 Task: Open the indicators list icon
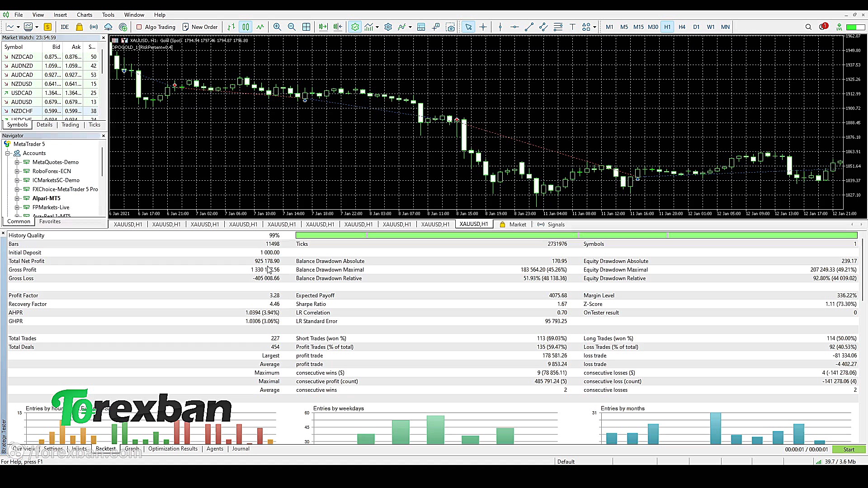click(x=369, y=27)
